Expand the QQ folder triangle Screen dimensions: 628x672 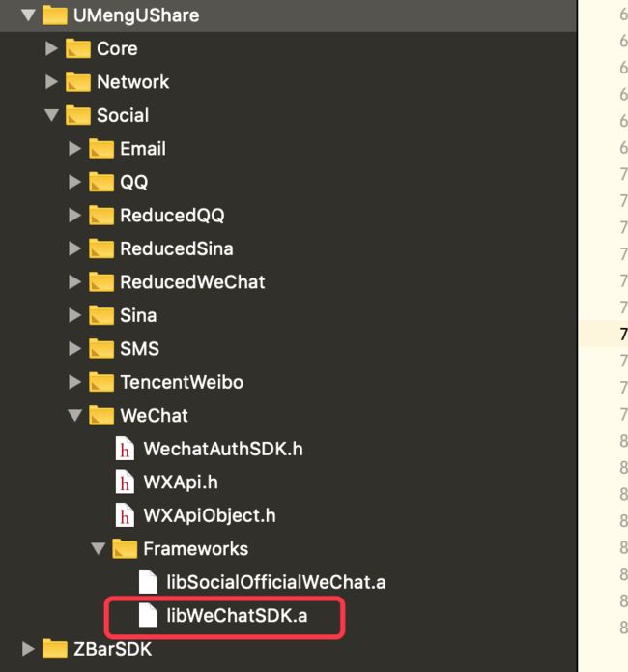(x=75, y=182)
